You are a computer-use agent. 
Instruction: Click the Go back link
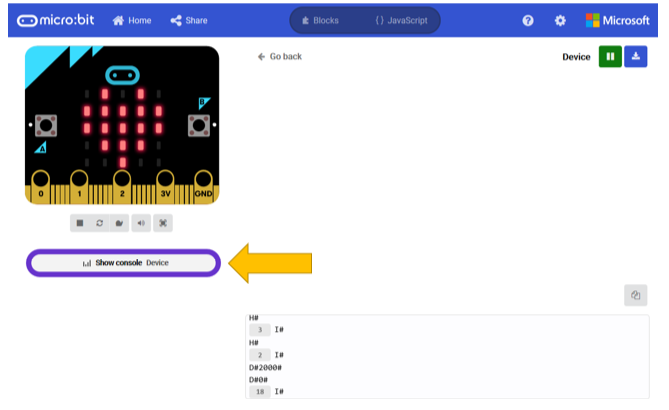tap(280, 56)
